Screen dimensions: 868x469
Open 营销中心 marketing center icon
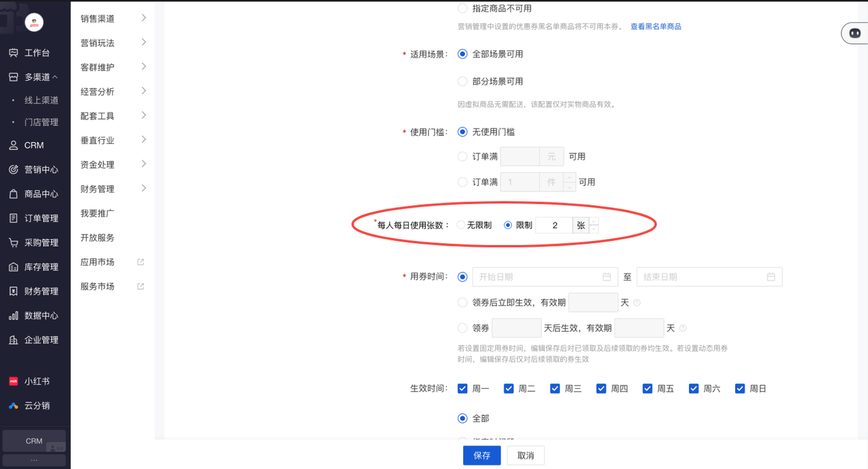[x=14, y=170]
